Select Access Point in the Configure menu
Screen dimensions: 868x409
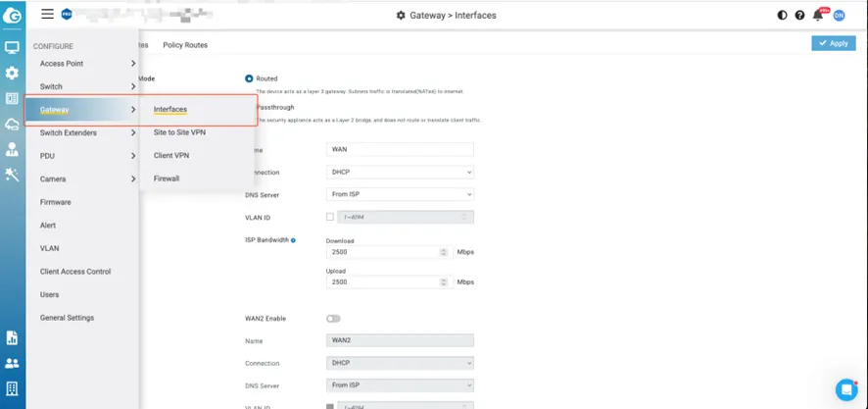(62, 64)
